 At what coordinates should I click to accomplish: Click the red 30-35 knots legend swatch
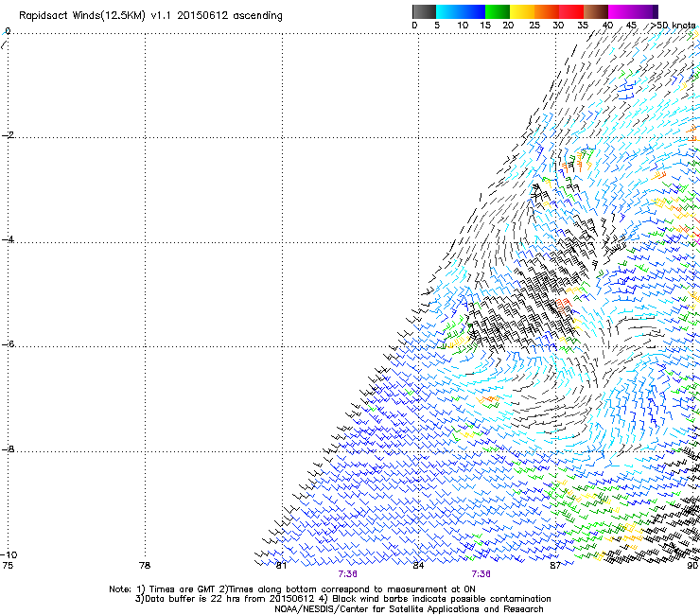click(571, 11)
